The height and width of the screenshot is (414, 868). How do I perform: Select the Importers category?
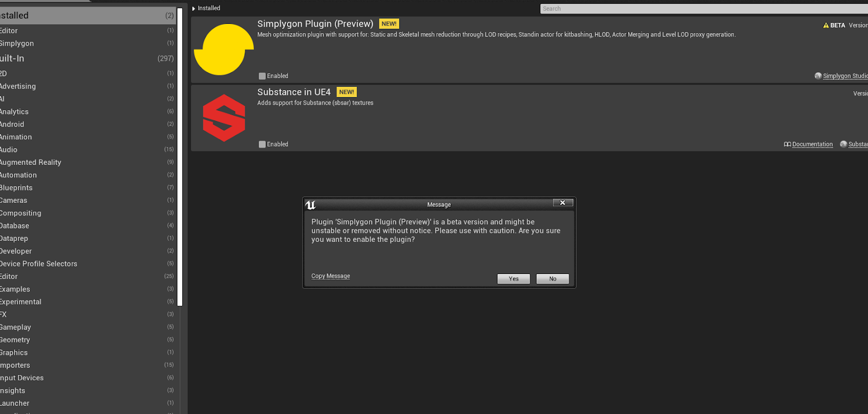pyautogui.click(x=88, y=365)
